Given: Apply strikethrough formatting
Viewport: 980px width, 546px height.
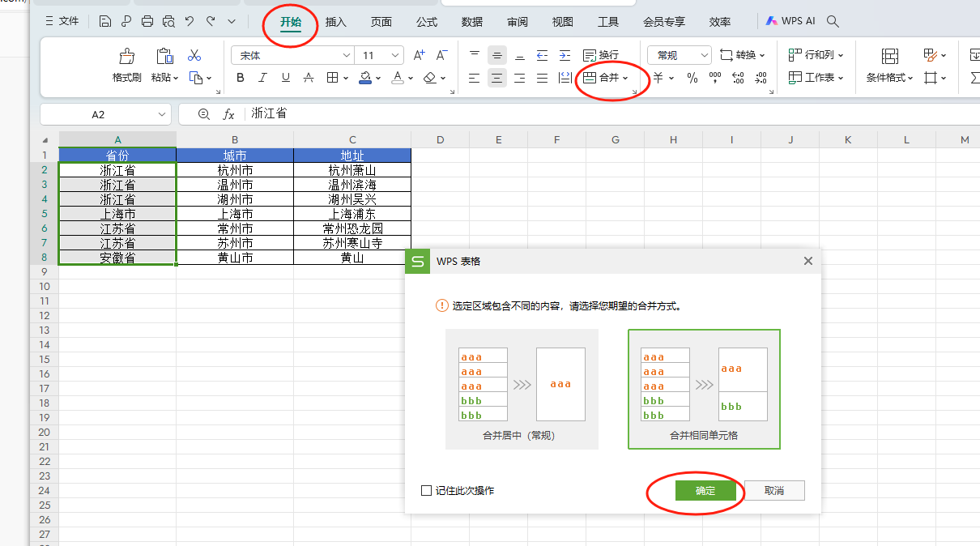Looking at the screenshot, I should [x=308, y=78].
